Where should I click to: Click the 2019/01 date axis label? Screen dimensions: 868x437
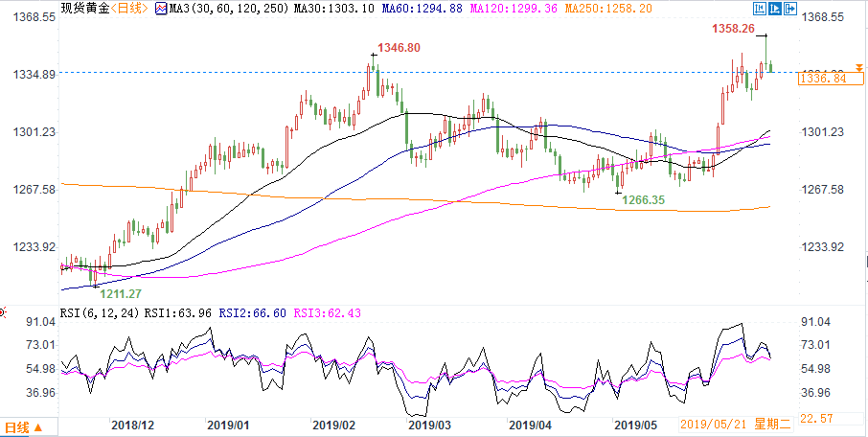228,425
